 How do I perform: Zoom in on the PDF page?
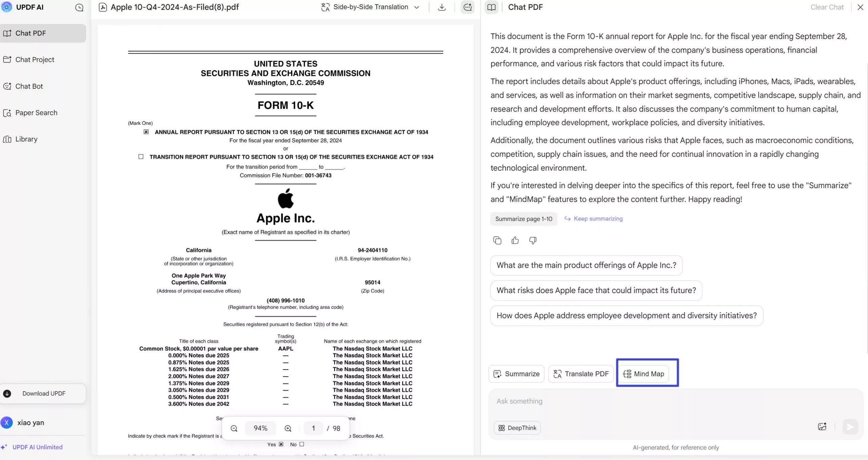coord(288,428)
